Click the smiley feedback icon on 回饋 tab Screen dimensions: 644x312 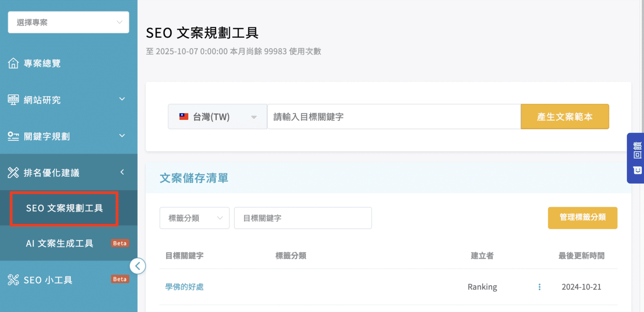click(637, 170)
